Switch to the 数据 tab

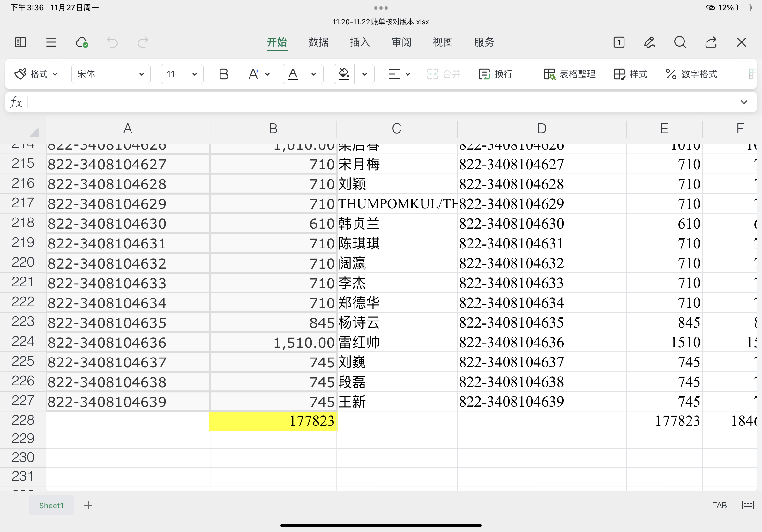point(318,42)
